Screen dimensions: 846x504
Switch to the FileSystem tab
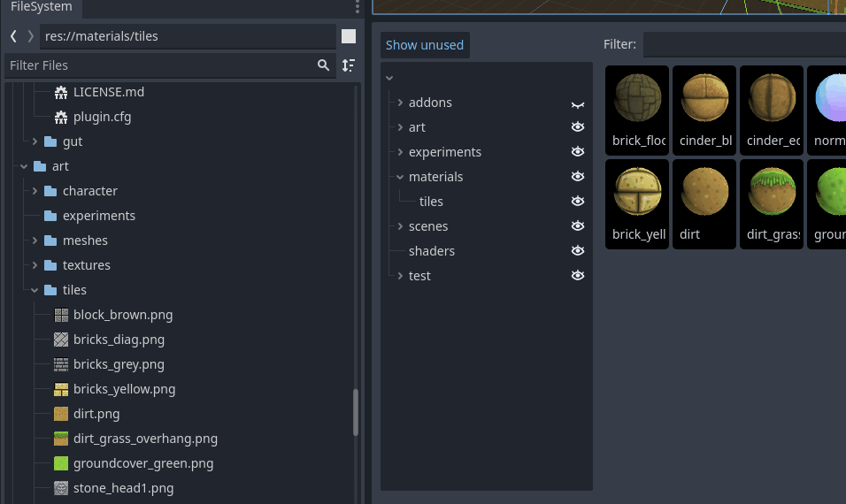41,7
